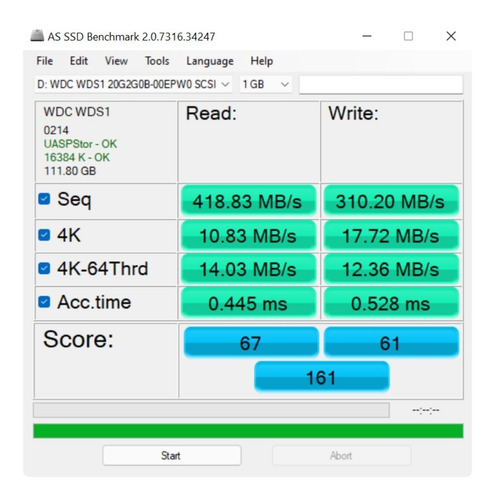
Task: Open the 1 GB test size dropdown
Action: coord(266,84)
